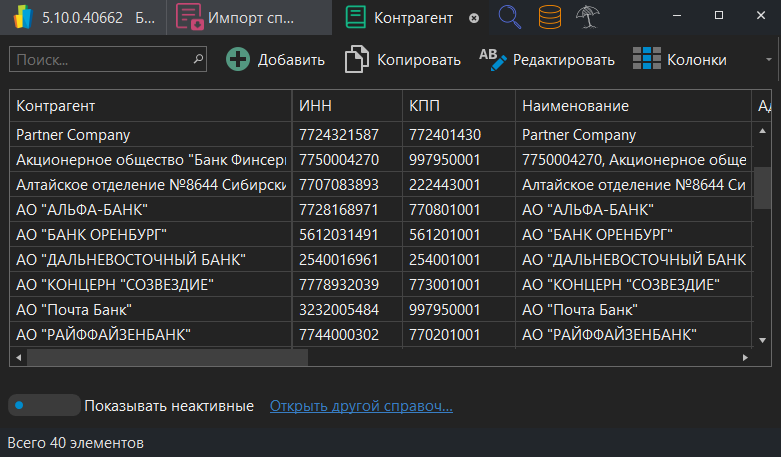Close the Контрагент tab
This screenshot has height=457, width=781.
click(474, 18)
